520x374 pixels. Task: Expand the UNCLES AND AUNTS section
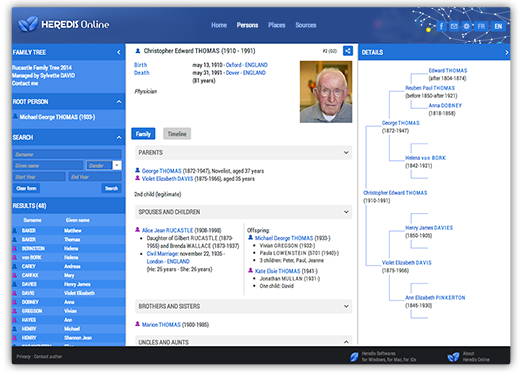coord(346,342)
